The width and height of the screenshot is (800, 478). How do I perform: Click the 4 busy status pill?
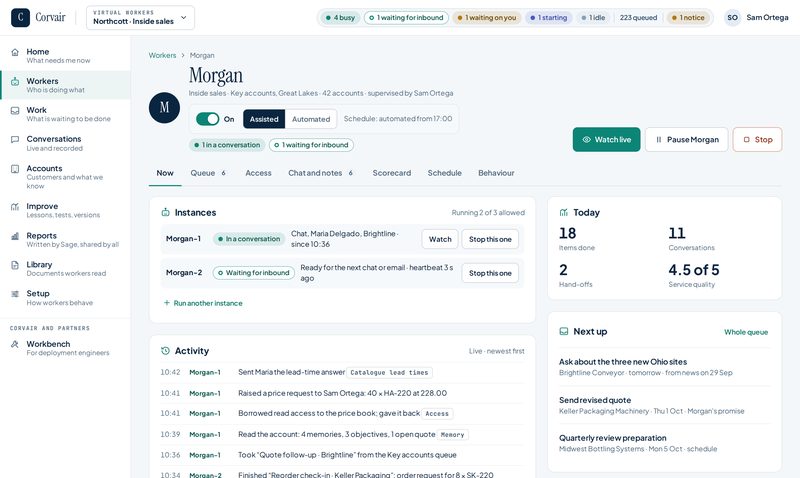(x=340, y=18)
